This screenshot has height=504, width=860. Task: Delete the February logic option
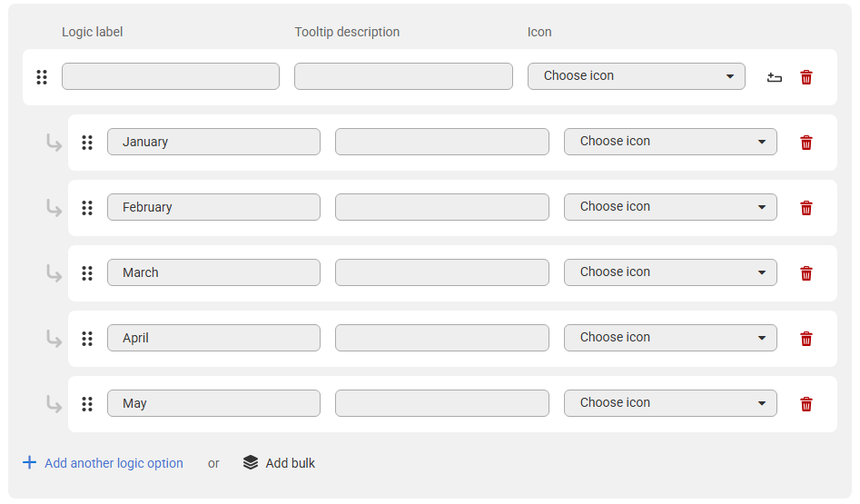pos(806,208)
